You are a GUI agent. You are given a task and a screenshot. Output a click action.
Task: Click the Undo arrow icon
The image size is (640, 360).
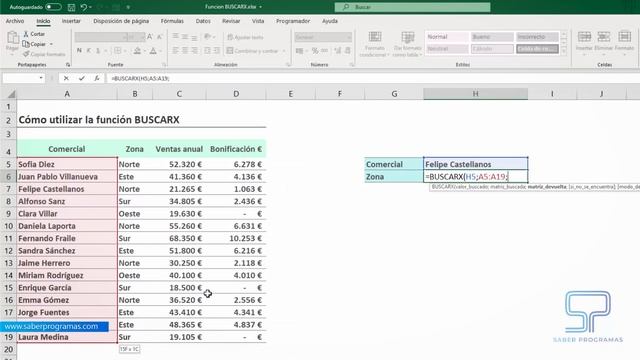point(84,7)
